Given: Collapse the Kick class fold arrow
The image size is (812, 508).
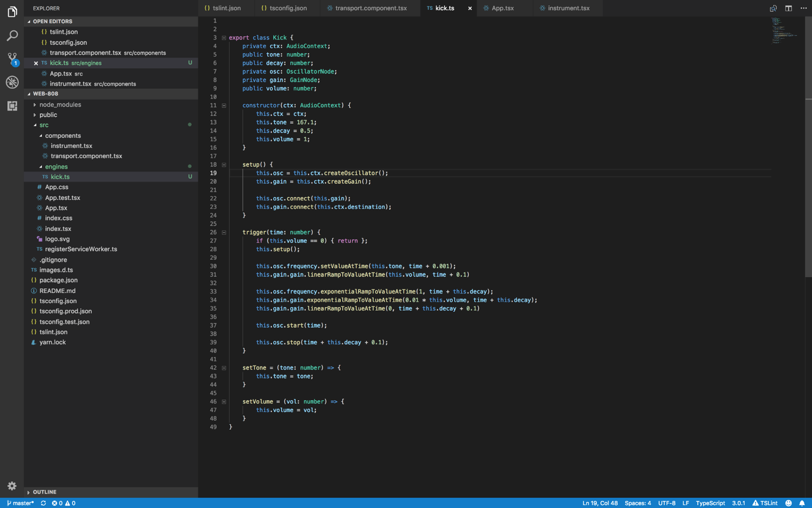Looking at the screenshot, I should click(x=224, y=38).
